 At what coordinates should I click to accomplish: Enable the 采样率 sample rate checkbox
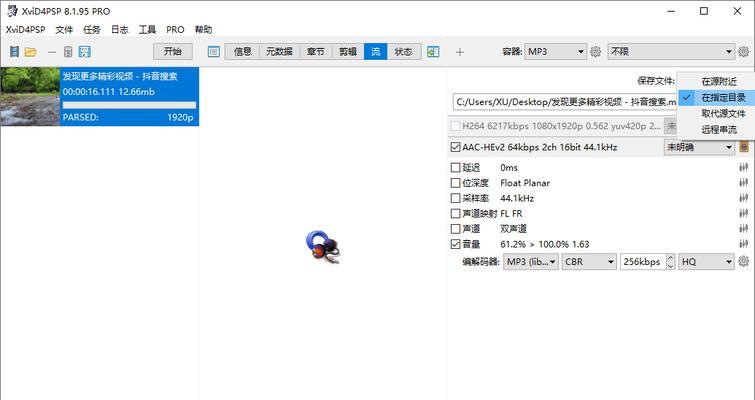point(455,198)
